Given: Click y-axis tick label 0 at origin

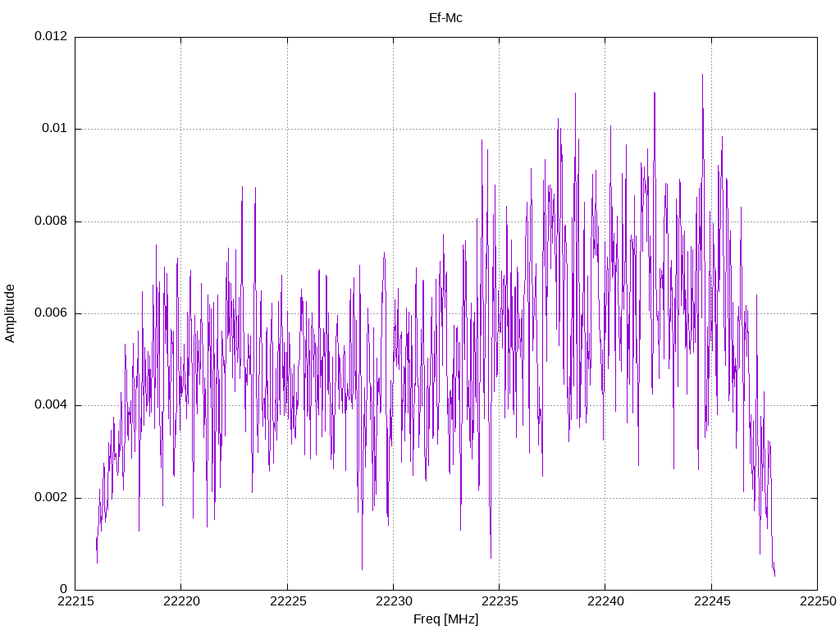Looking at the screenshot, I should click(64, 589).
